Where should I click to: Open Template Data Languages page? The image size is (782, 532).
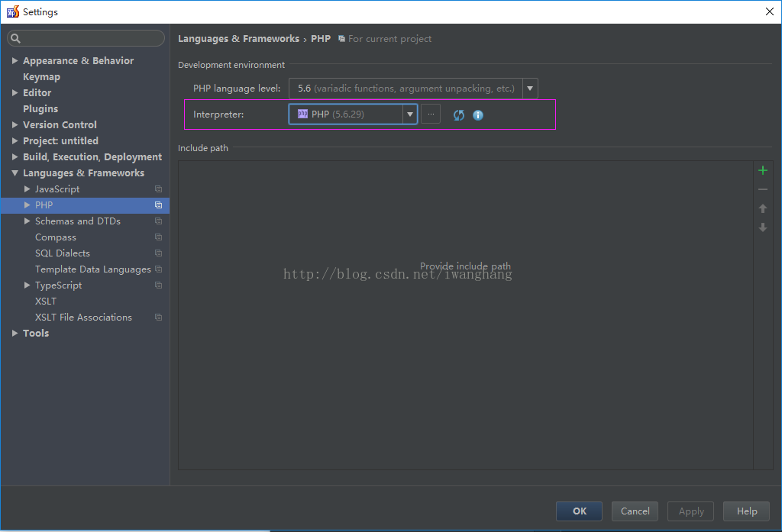coord(92,269)
